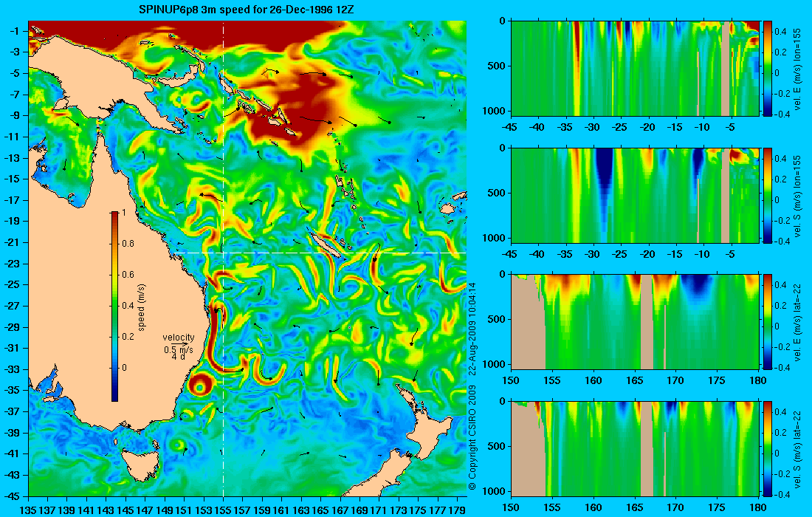Click the velocity legend arrow
The height and width of the screenshot is (517, 812).
click(179, 343)
